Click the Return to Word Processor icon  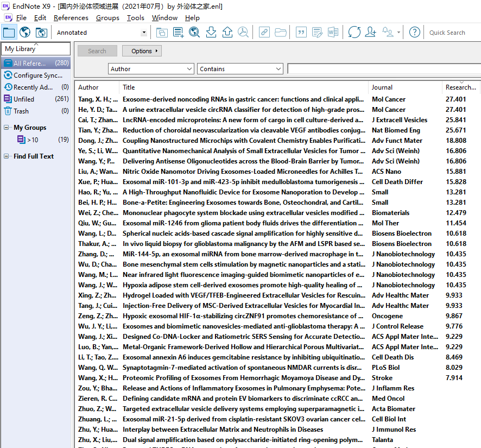(333, 32)
